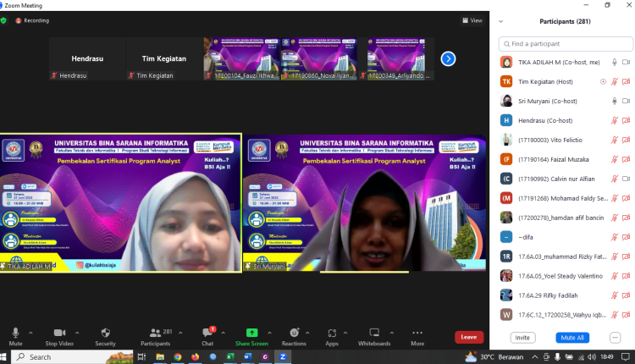Screen dimensions: 635x364
Task: Open Reactions emoji menu
Action: click(x=294, y=337)
